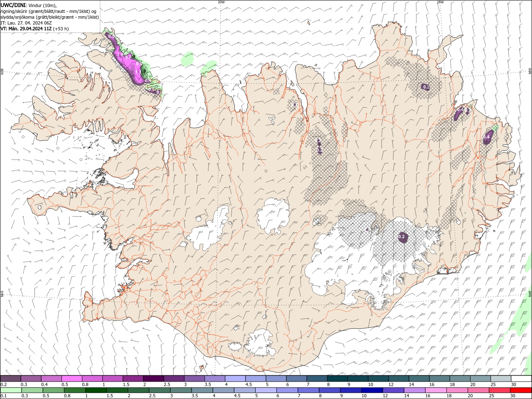The height and width of the screenshot is (399, 532).
Task: Click the 'slydda/snjókoma' legend description line
Action: 49,17
